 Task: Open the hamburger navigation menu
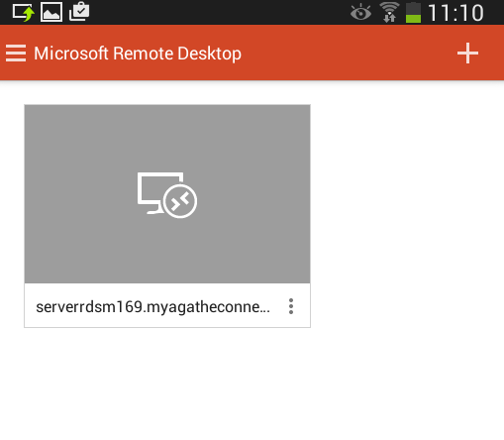16,54
